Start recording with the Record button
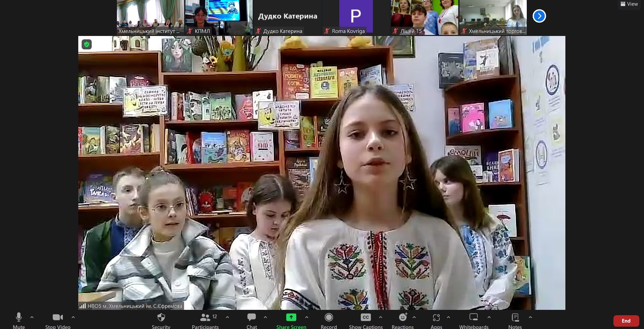The height and width of the screenshot is (329, 644). click(x=329, y=318)
